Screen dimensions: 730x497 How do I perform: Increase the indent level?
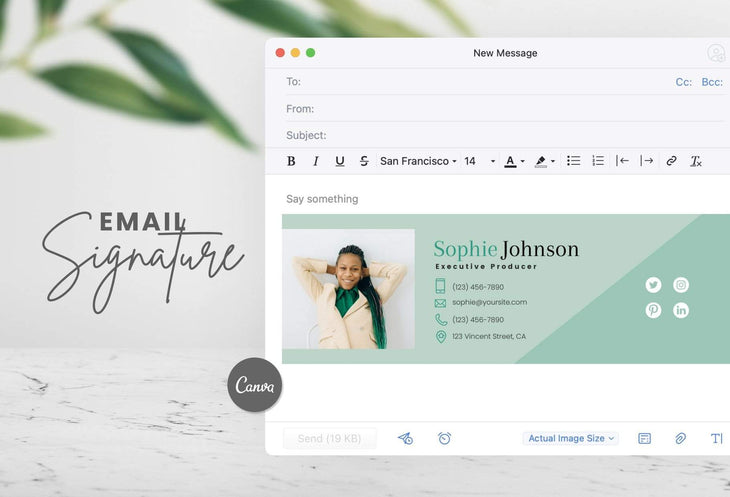647,161
